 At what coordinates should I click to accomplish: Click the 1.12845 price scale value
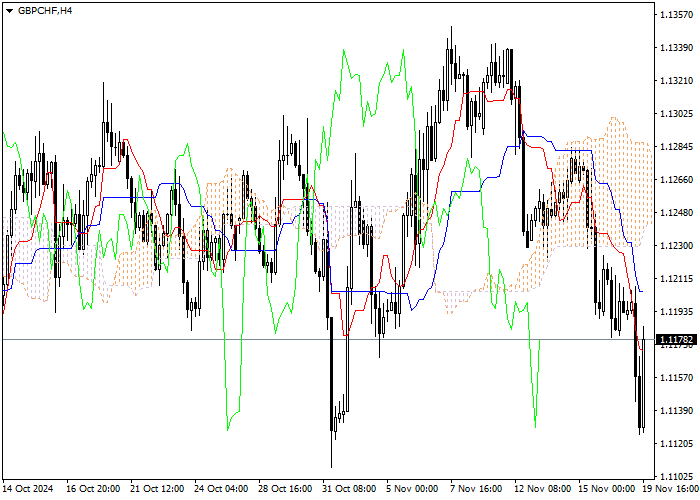click(x=676, y=147)
